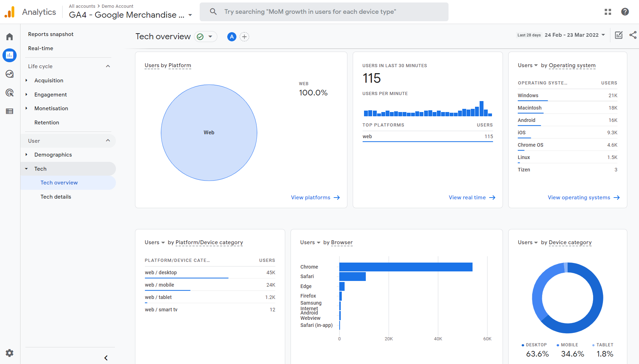Focus the Analytics search field
This screenshot has height=364, width=639.
(x=324, y=12)
